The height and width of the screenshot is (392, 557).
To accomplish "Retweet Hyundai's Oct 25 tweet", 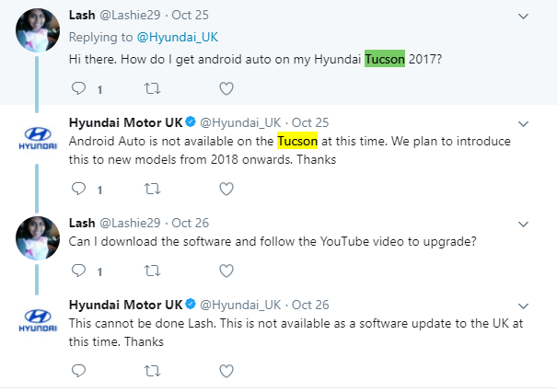I will coord(152,189).
